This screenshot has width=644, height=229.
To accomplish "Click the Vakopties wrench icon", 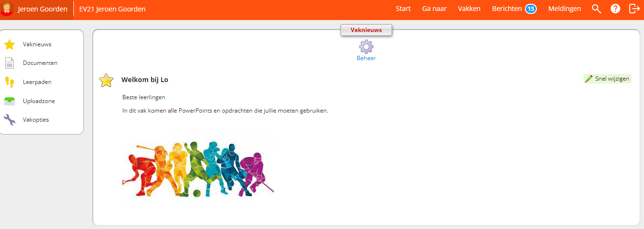I will pos(10,120).
